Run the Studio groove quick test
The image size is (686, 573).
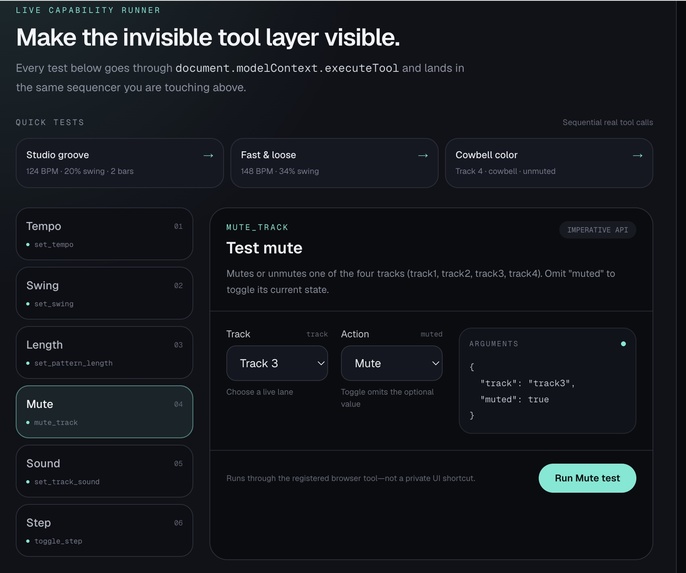click(x=119, y=163)
